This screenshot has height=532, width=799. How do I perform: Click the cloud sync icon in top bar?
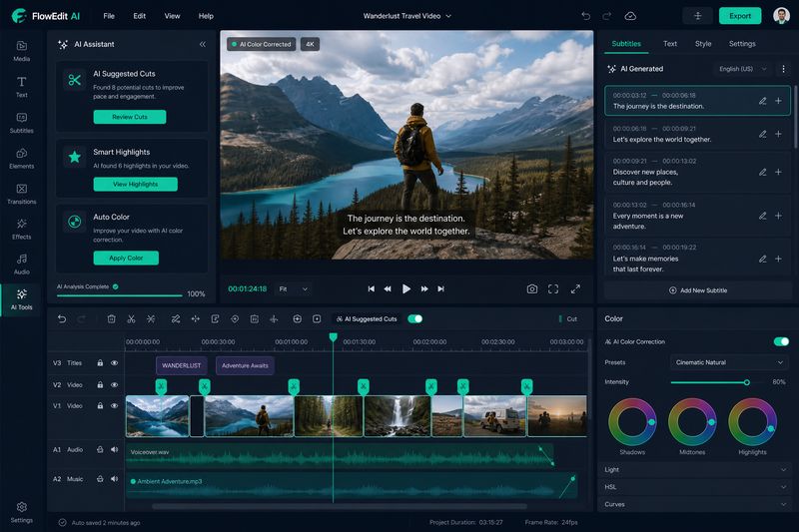(x=630, y=16)
